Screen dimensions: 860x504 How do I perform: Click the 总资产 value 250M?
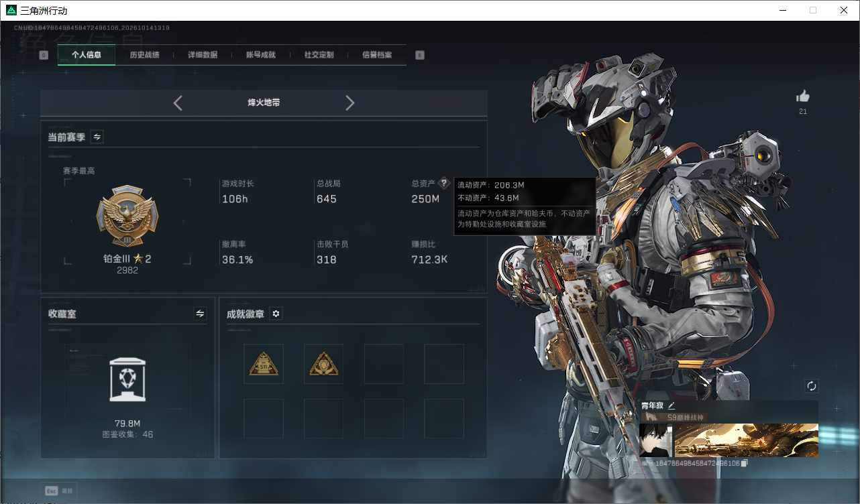425,199
